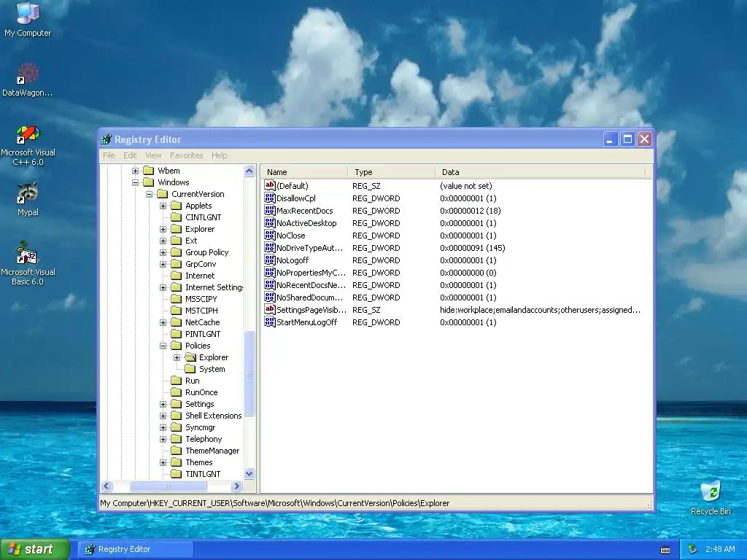Expand the Themes tree node
Image resolution: width=747 pixels, height=560 pixels.
coord(163,462)
